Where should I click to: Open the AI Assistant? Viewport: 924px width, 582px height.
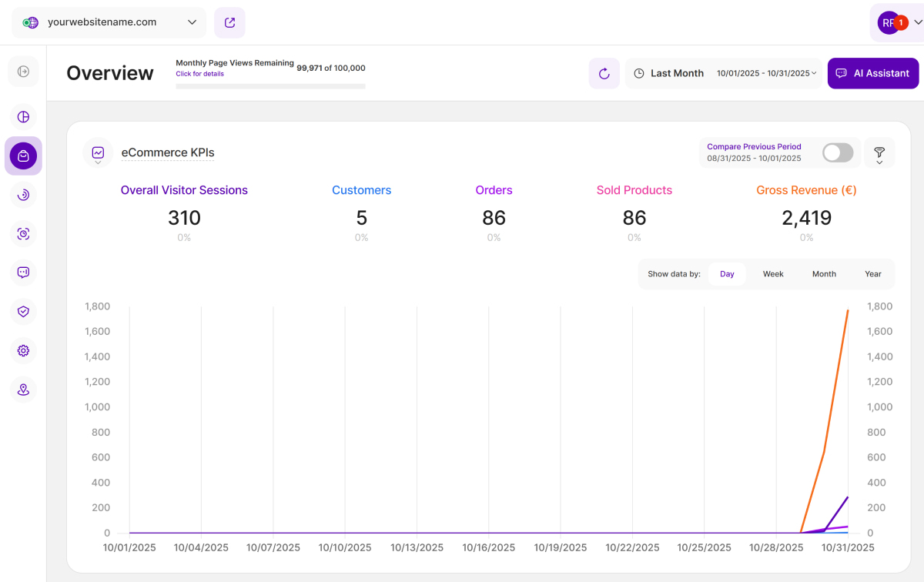872,73
